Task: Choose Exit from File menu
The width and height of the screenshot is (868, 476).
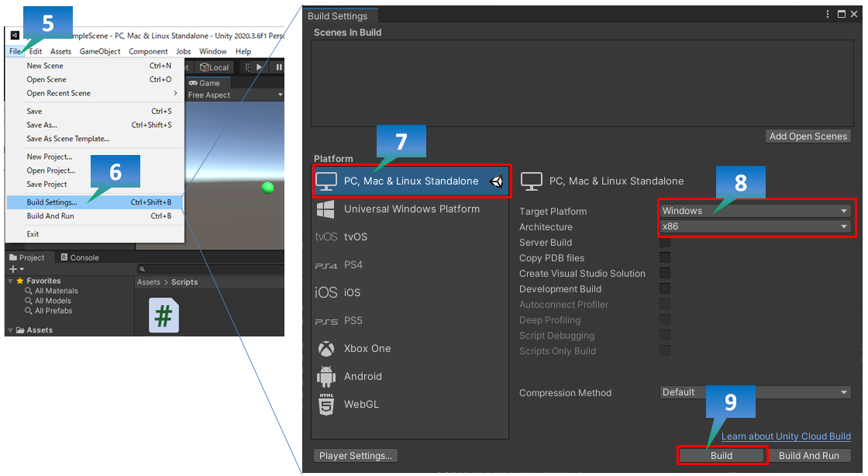Action: [x=95, y=234]
